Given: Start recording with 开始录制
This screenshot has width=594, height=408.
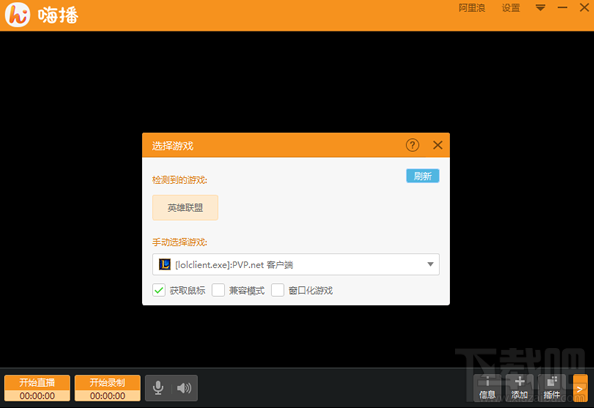Looking at the screenshot, I should pyautogui.click(x=108, y=388).
